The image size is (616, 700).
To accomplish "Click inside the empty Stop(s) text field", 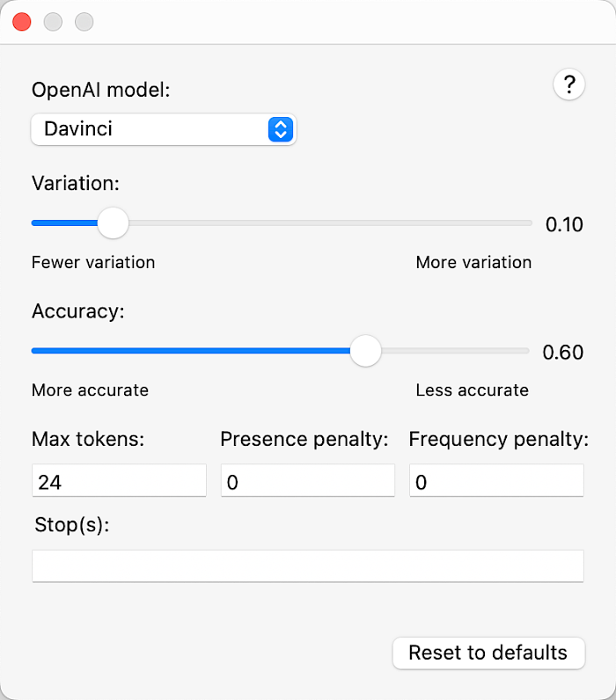I will tap(308, 566).
